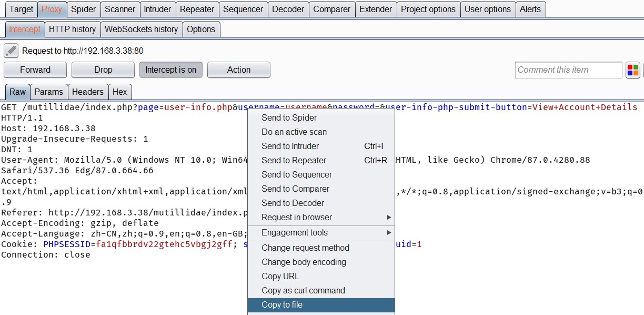The image size is (644, 315).
Task: Choose Send to Sequencer
Action: (321, 174)
